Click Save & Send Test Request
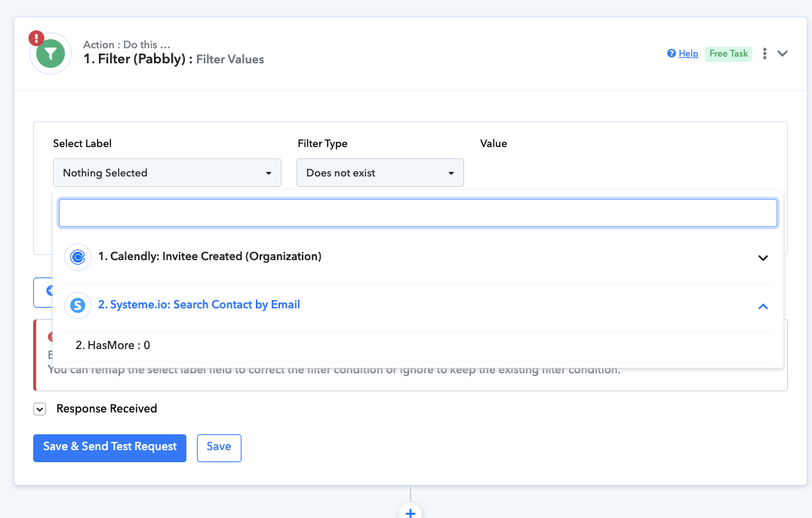This screenshot has width=812, height=518. (109, 448)
